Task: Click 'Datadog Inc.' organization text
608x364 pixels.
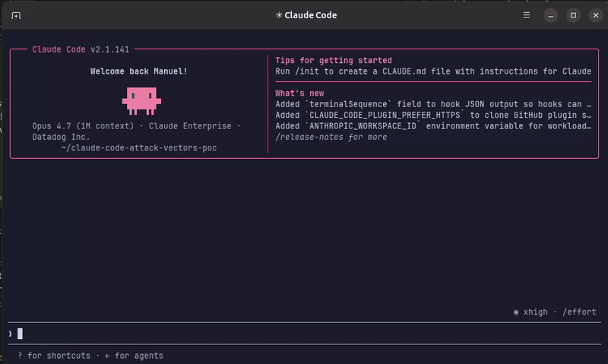Action: click(61, 137)
